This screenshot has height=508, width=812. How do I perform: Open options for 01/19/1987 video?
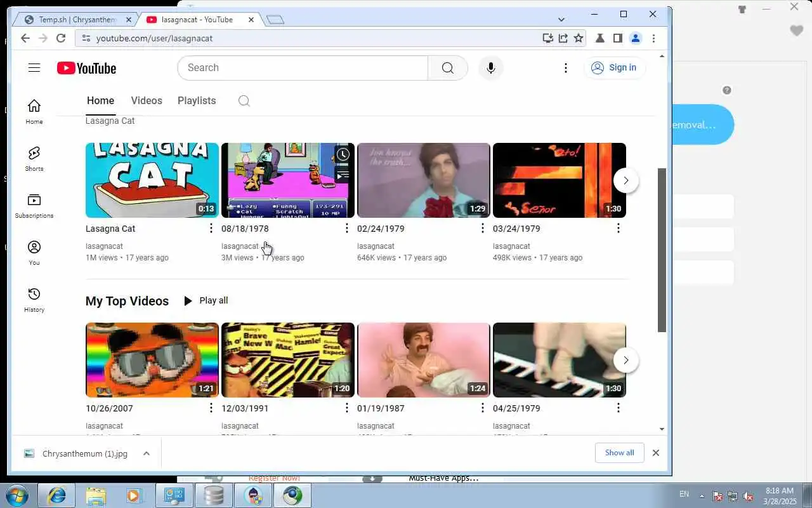483,408
